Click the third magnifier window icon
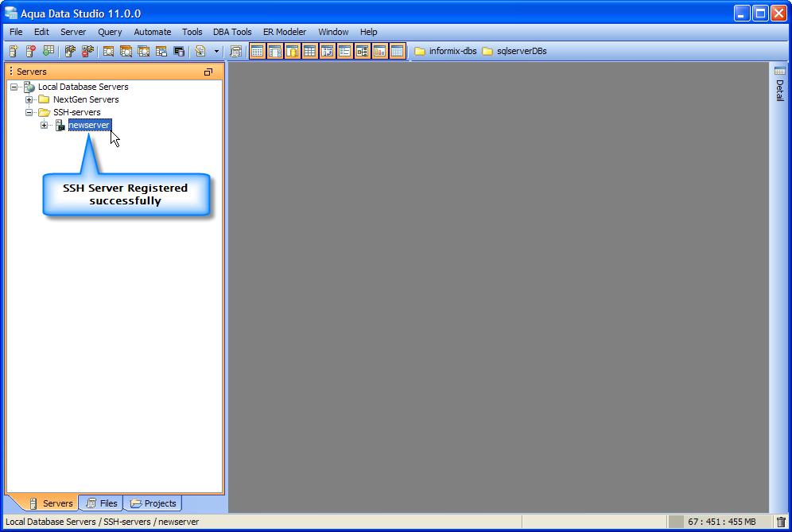Viewport: 792px width, 532px height. point(143,51)
